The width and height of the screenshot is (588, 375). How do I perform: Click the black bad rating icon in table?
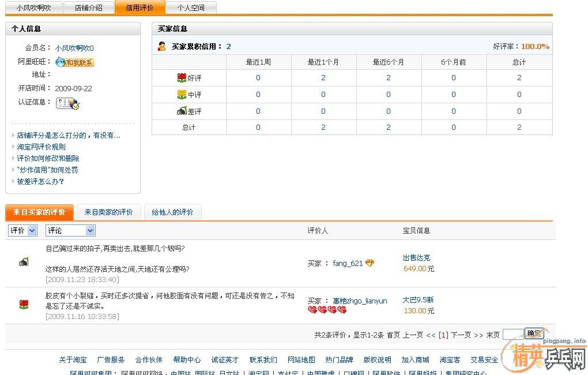click(x=182, y=111)
